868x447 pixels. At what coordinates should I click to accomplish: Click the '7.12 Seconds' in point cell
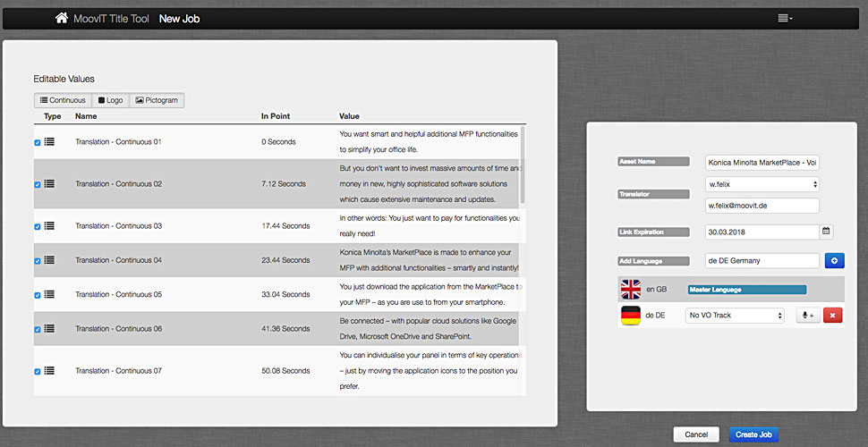pos(284,184)
